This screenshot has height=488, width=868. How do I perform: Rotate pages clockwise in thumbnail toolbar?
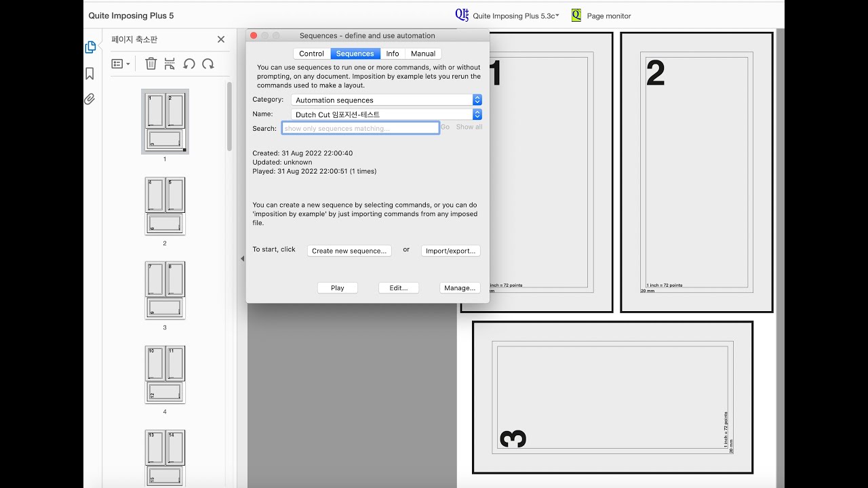point(208,64)
